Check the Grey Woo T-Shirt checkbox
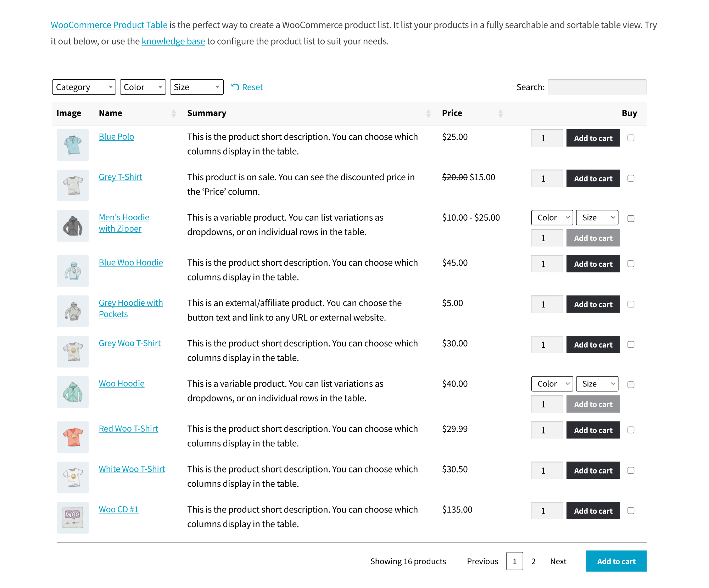This screenshot has width=709, height=588. pyautogui.click(x=631, y=344)
